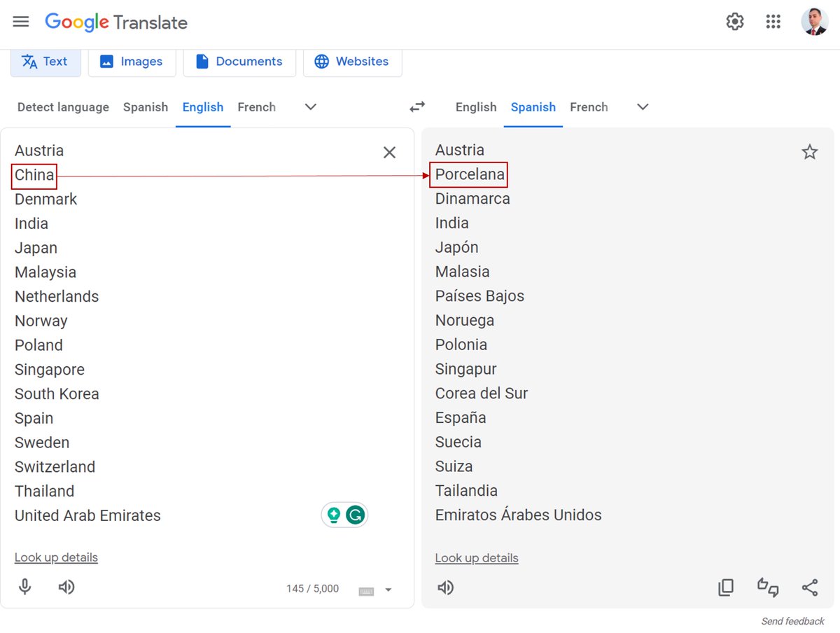
Task: Click Switzerland in the source text
Action: click(55, 466)
